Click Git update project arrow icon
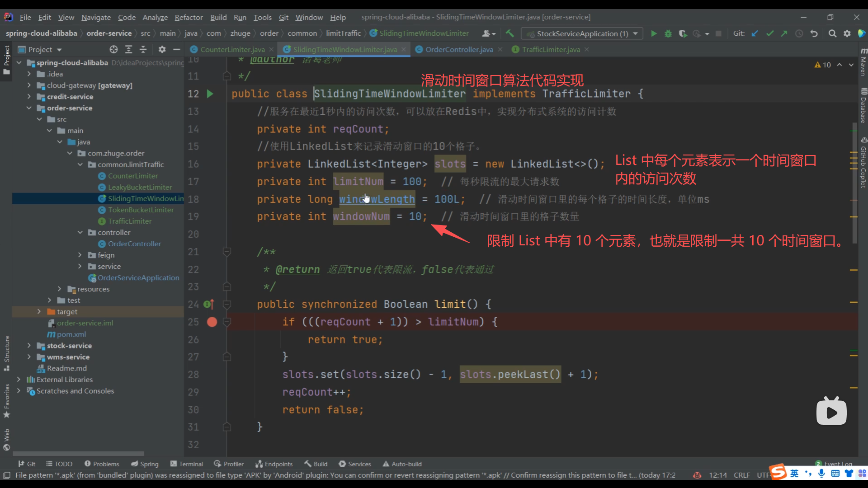This screenshot has height=488, width=868. (755, 33)
